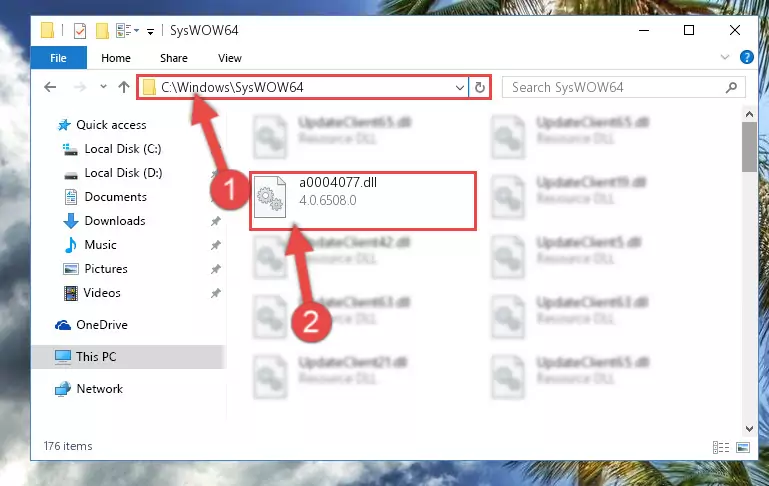Click the pin icon beside Videos
The height and width of the screenshot is (486, 769).
pos(215,293)
